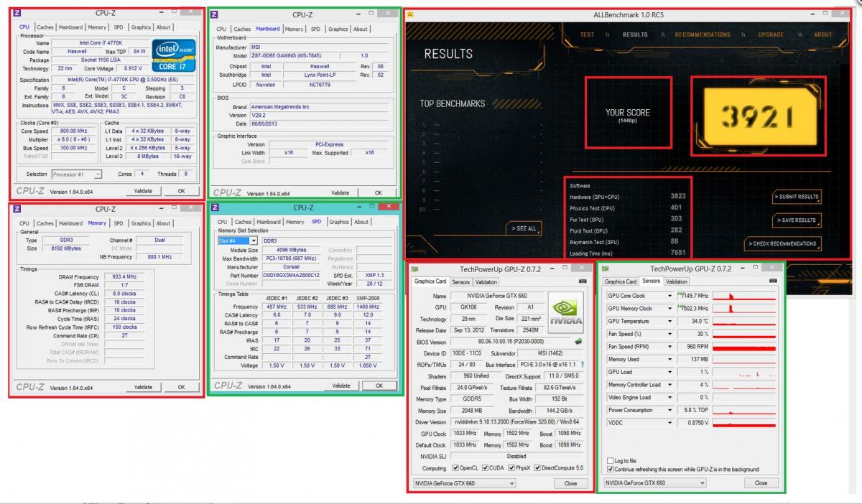Open the GPU Core Clock sensor dropdown
This screenshot has width=862, height=504.
(x=669, y=296)
